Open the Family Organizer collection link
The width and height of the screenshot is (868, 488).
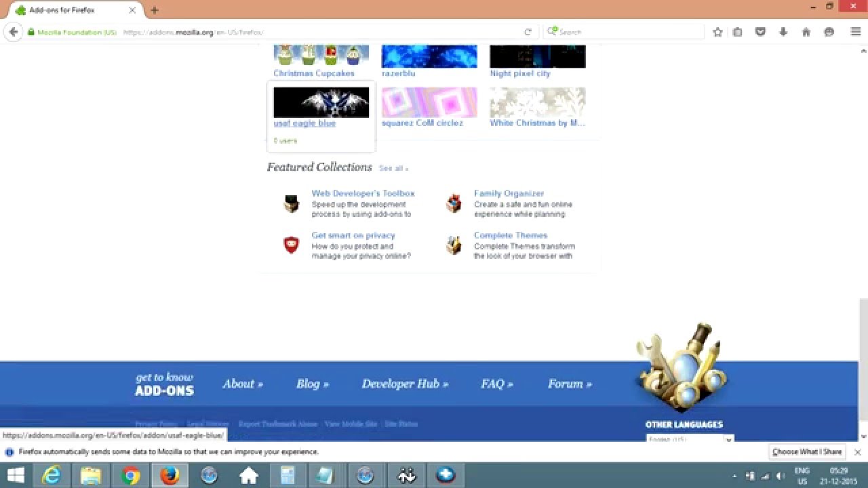(509, 193)
